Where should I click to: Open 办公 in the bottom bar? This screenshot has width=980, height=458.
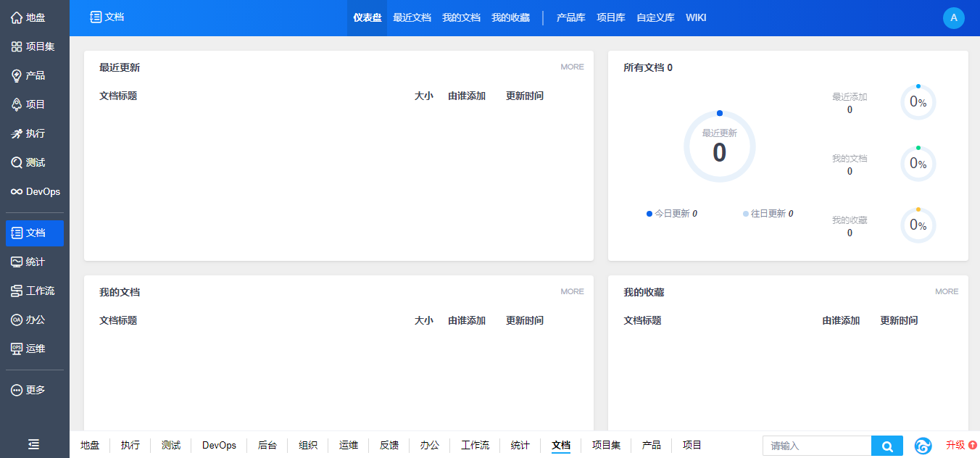[x=430, y=445]
